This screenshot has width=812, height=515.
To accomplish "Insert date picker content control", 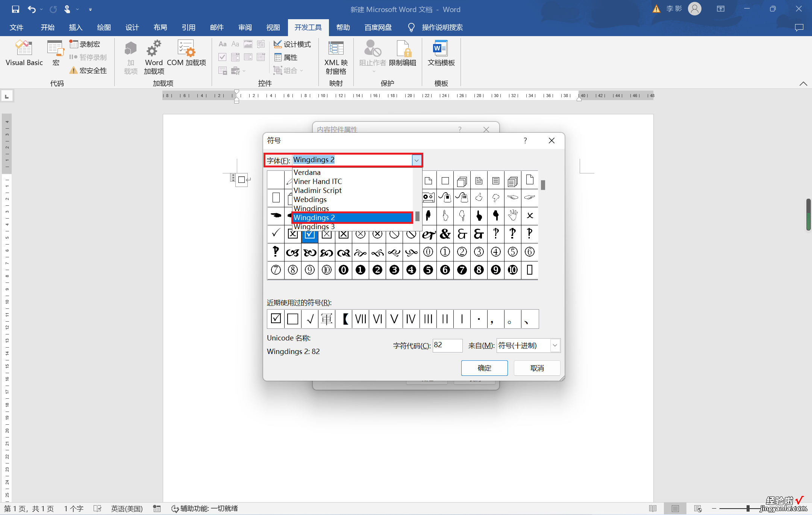I will (x=261, y=57).
